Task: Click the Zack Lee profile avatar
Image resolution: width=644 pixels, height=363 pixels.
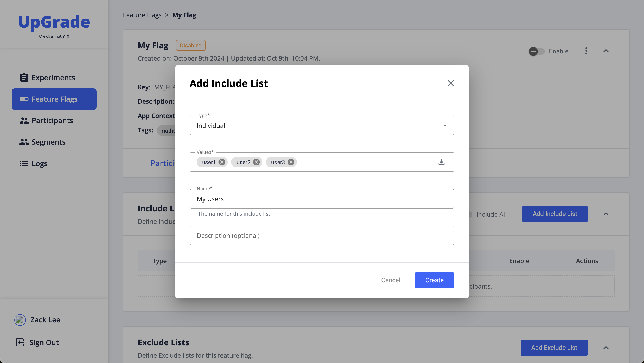Action: 20,320
